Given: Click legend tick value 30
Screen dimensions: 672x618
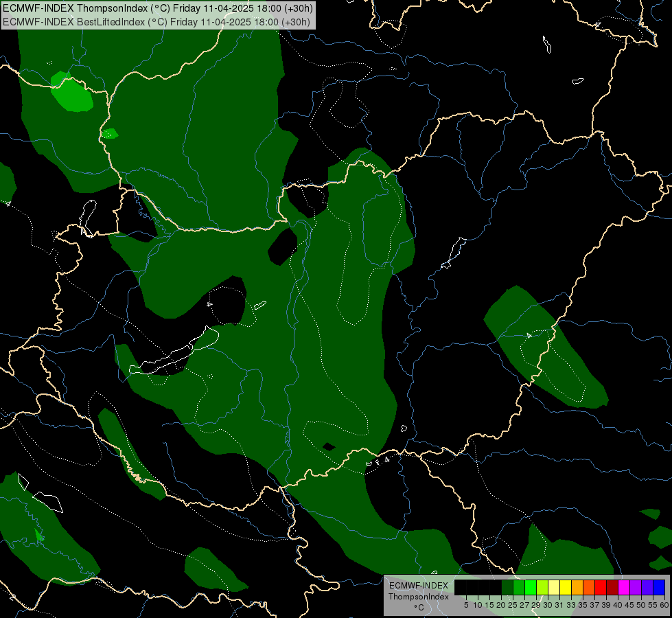Looking at the screenshot, I should 548,605.
